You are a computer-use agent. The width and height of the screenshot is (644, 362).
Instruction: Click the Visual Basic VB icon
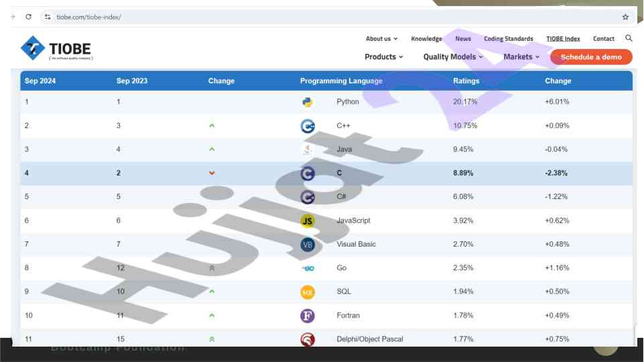click(308, 245)
